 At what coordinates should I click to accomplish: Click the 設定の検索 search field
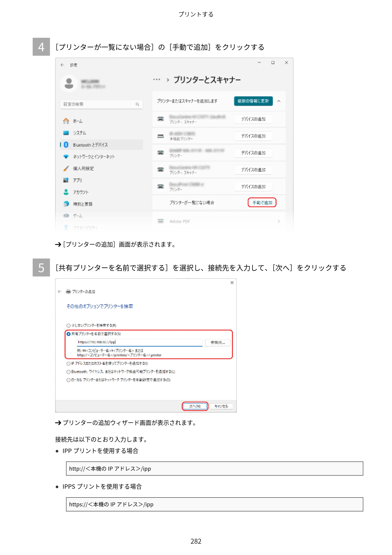[102, 104]
